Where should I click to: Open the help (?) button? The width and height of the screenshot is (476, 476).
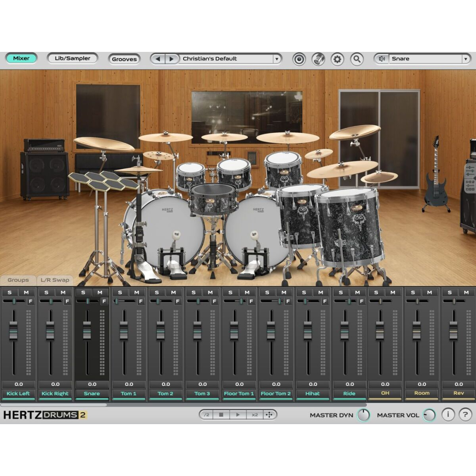(x=465, y=415)
